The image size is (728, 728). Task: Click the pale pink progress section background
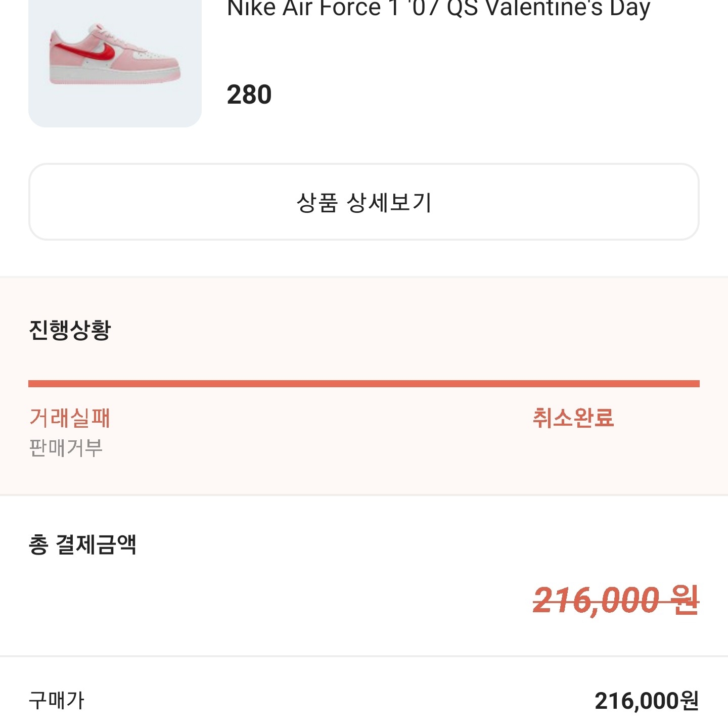[x=364, y=470]
